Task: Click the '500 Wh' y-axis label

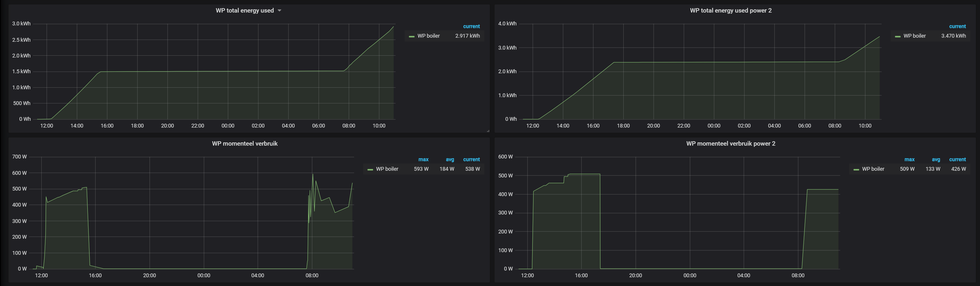Action: tap(22, 103)
